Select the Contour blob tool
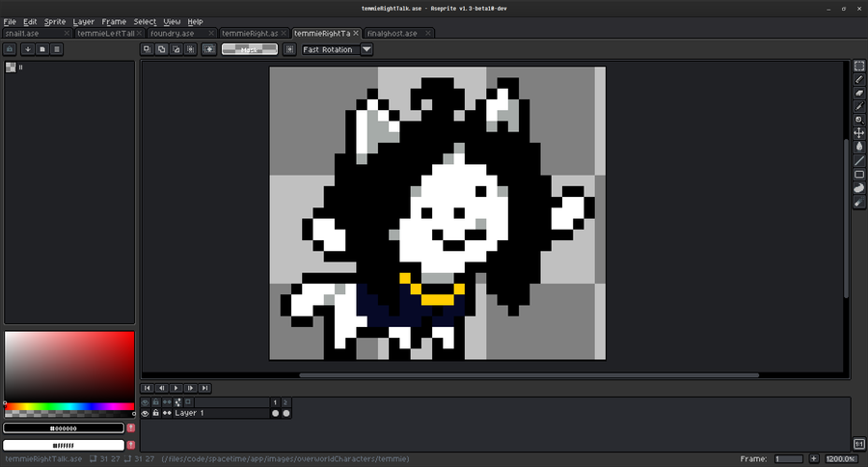868x467 pixels. (x=859, y=188)
